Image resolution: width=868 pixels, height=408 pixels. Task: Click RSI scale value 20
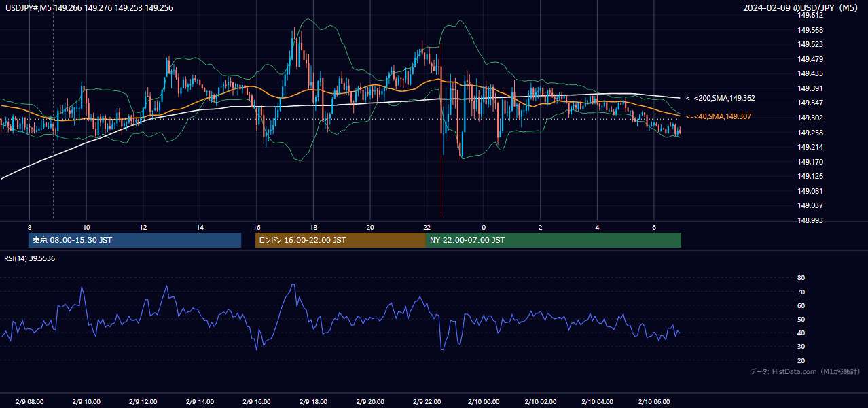coord(801,360)
